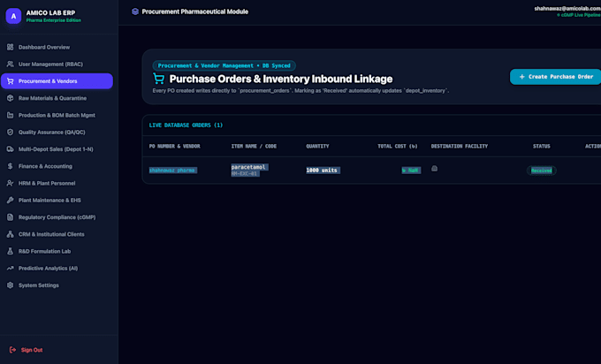Click the Procurement & Vendors cart icon in sidebar
Screen dimensions: 601x364
click(x=11, y=81)
